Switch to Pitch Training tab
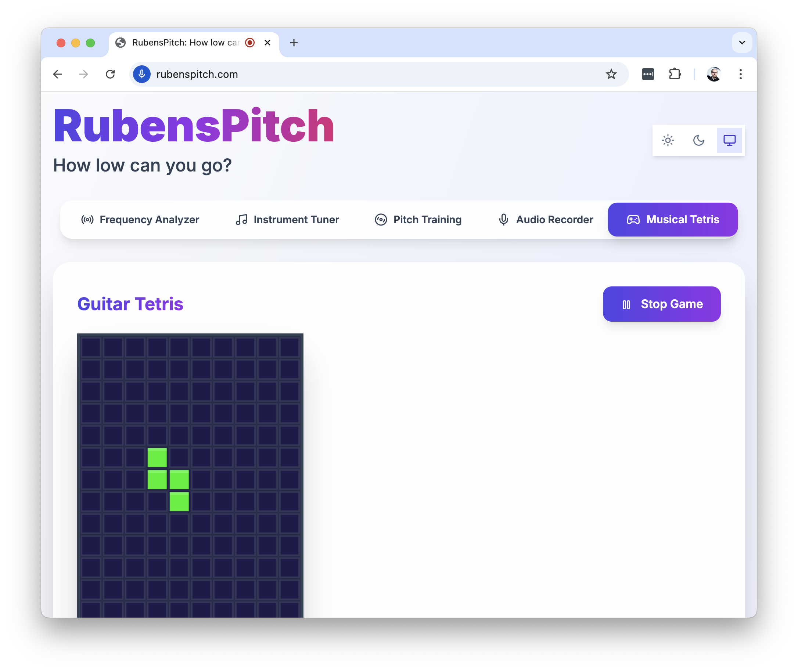Screen dimensions: 798x672 [418, 220]
